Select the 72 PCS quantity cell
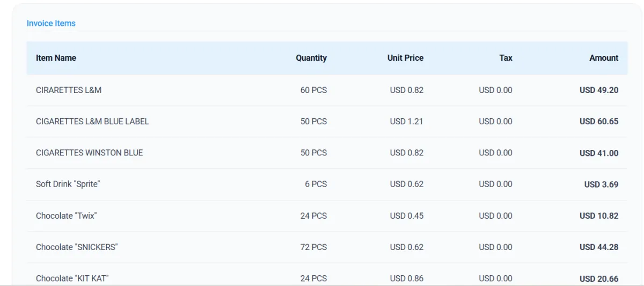 [x=313, y=247]
